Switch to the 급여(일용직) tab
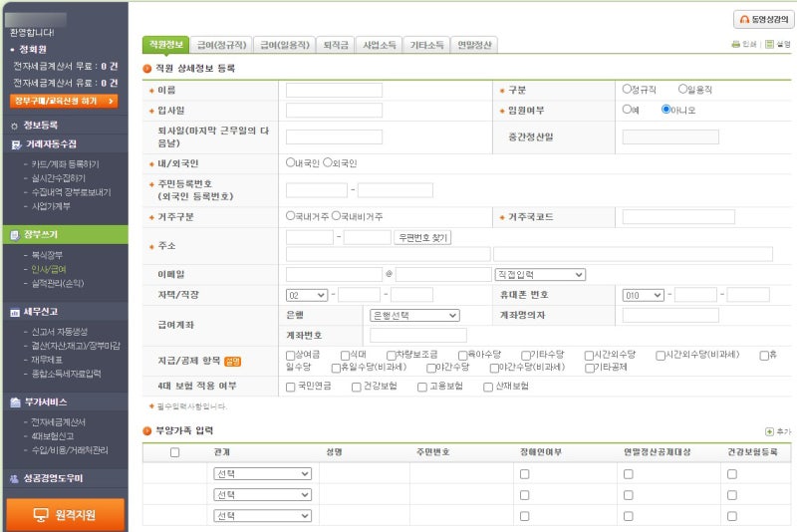 point(285,45)
